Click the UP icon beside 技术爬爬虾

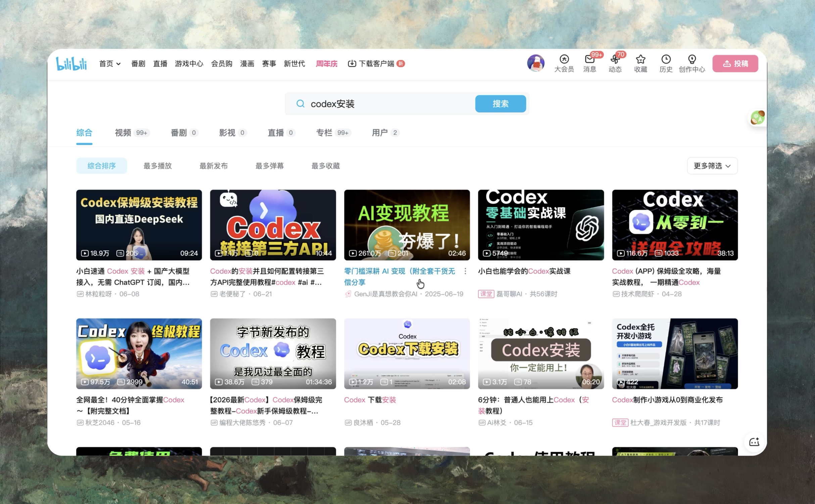(x=616, y=294)
